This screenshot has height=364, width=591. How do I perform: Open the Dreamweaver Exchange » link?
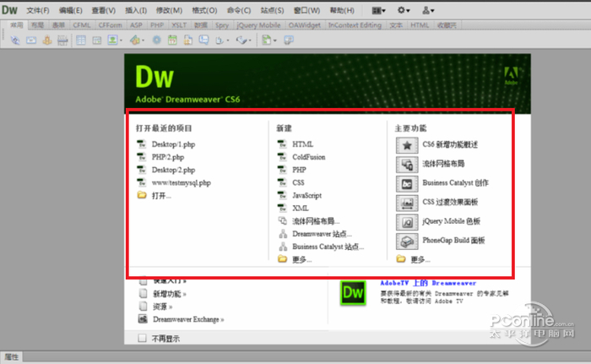point(188,319)
